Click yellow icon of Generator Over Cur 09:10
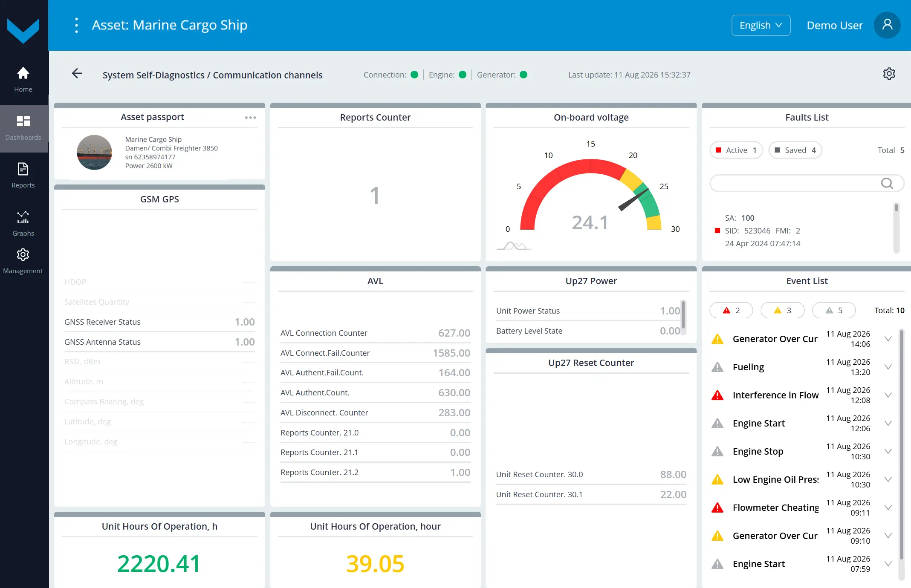This screenshot has height=588, width=911. [x=717, y=536]
